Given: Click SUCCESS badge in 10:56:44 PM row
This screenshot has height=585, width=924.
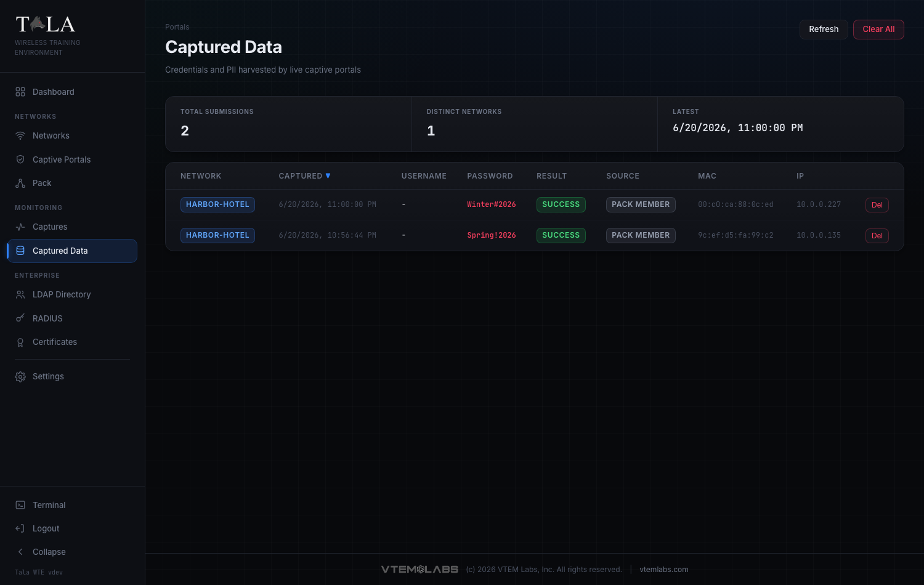Looking at the screenshot, I should 561,235.
